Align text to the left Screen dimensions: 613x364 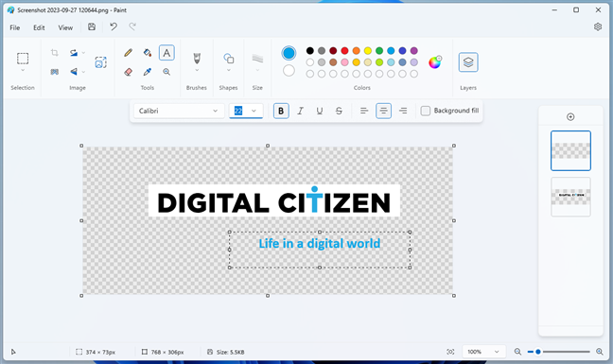point(364,111)
